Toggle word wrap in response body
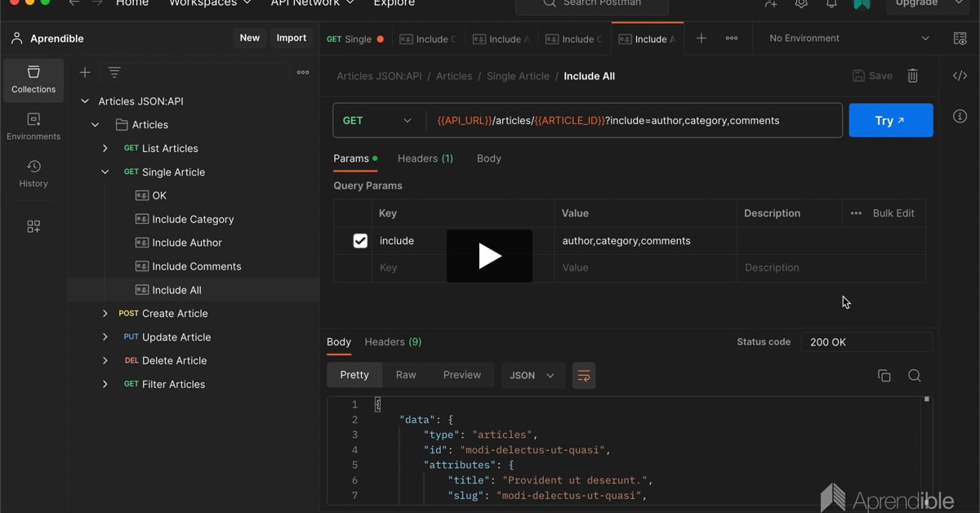This screenshot has height=513, width=980. click(584, 375)
